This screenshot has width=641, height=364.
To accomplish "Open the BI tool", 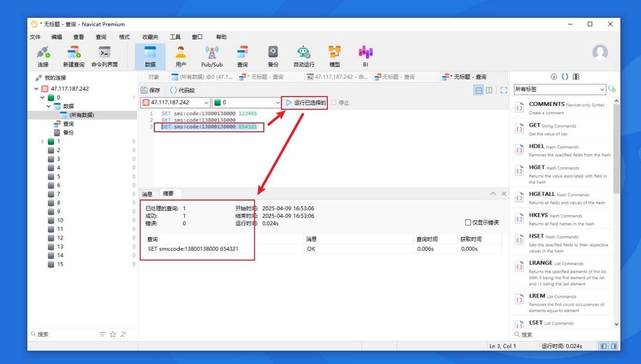I will [x=365, y=57].
